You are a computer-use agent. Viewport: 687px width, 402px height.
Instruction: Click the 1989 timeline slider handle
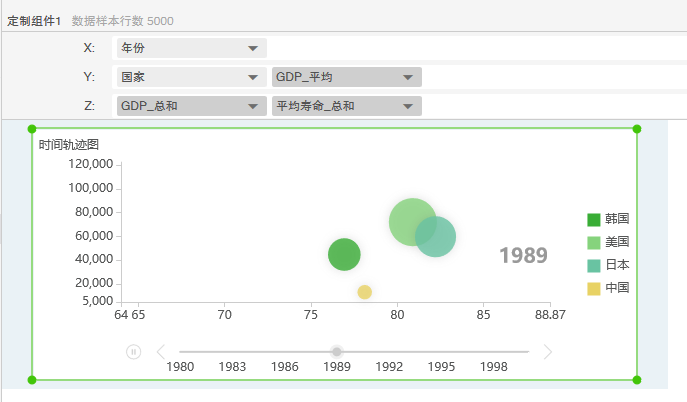point(337,352)
